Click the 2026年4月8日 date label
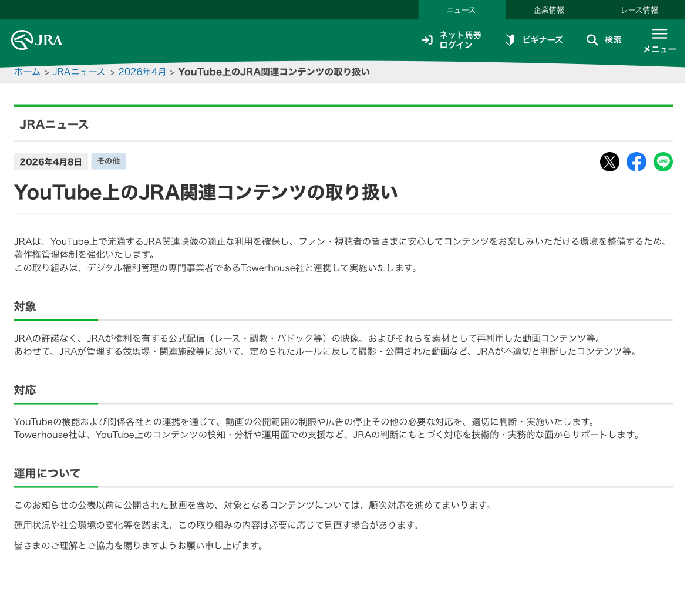Image resolution: width=687 pixels, height=616 pixels. pos(50,162)
